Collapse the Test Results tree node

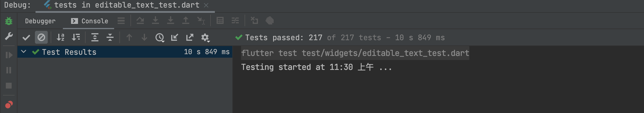(x=24, y=52)
